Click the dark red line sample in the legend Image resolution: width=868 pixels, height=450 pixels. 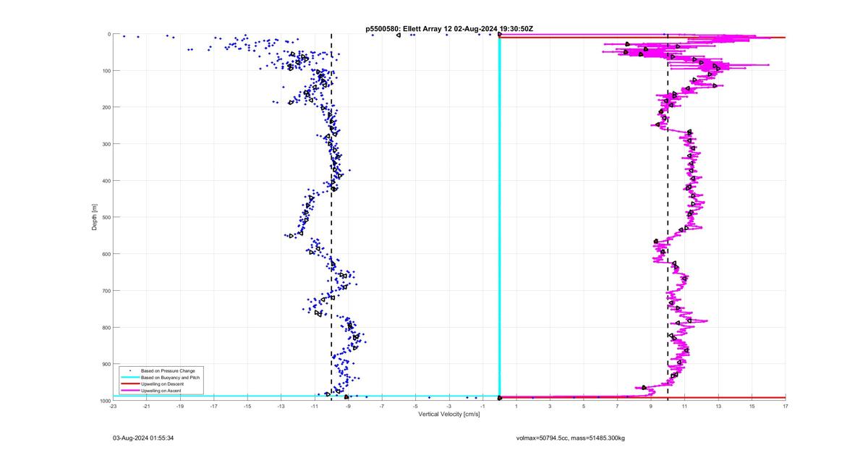[129, 384]
